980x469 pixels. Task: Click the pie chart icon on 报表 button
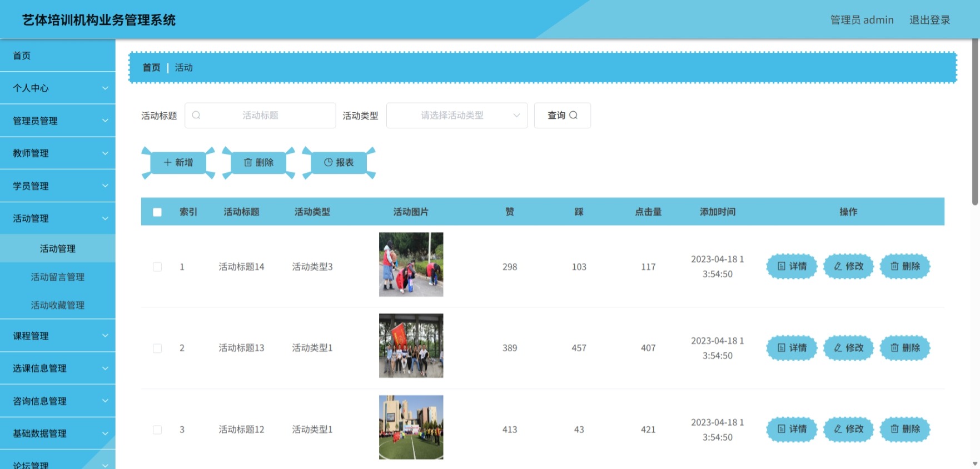tap(329, 162)
